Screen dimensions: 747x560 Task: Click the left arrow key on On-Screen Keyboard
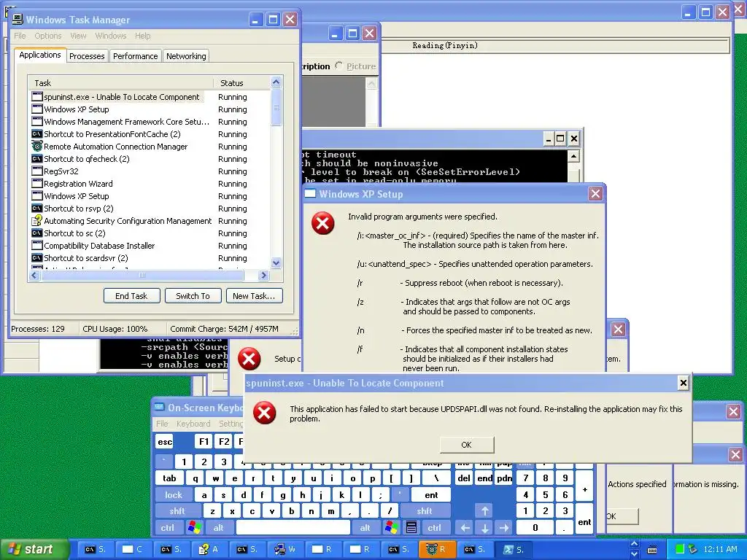[465, 528]
